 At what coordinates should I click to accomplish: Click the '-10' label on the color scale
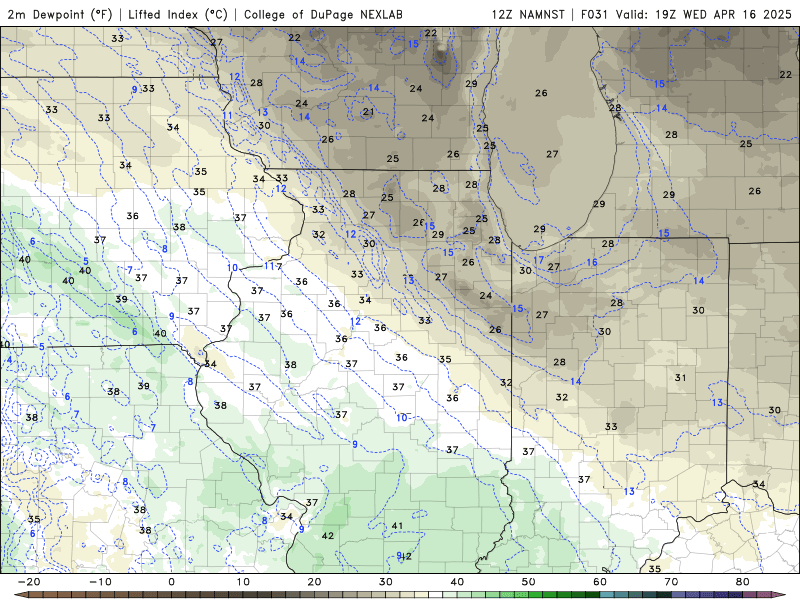(x=100, y=582)
